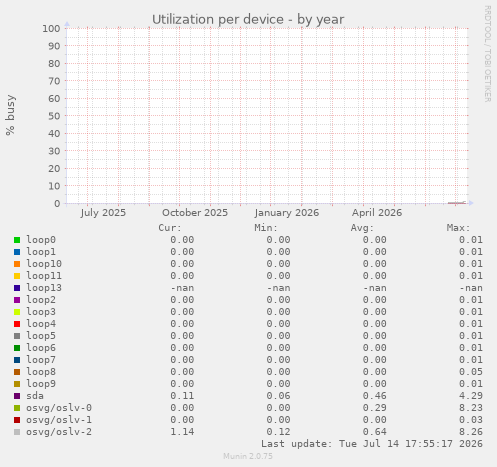Click the loop1 blue color swatch

17,252
